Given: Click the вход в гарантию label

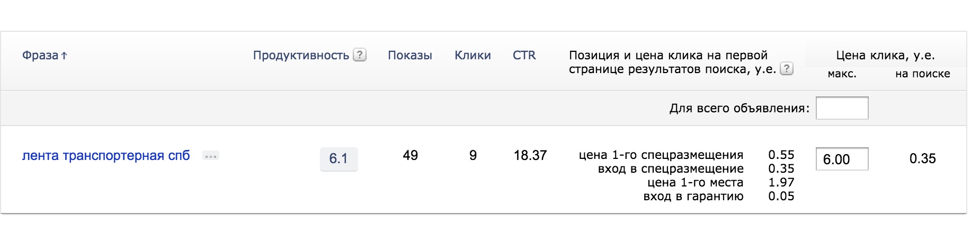Looking at the screenshot, I should 693,196.
